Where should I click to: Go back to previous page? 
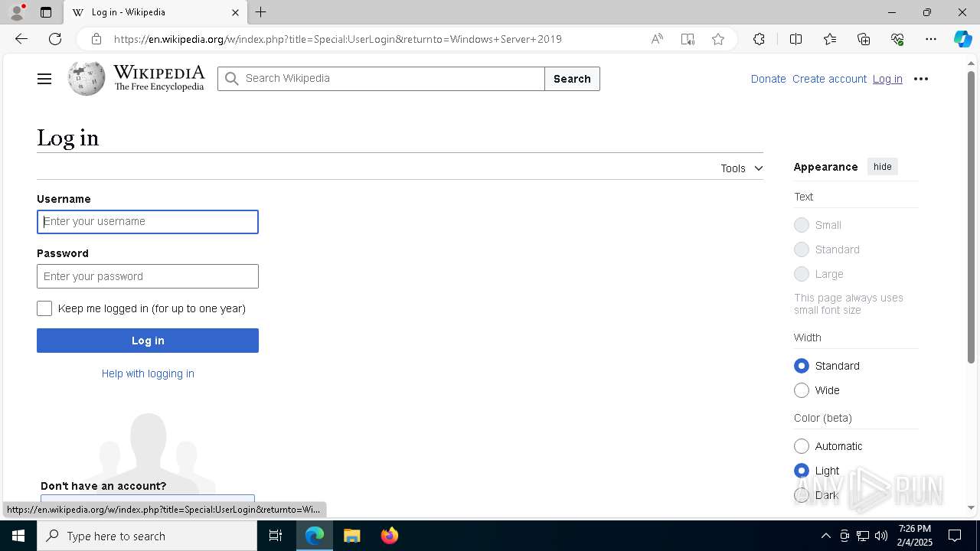21,39
